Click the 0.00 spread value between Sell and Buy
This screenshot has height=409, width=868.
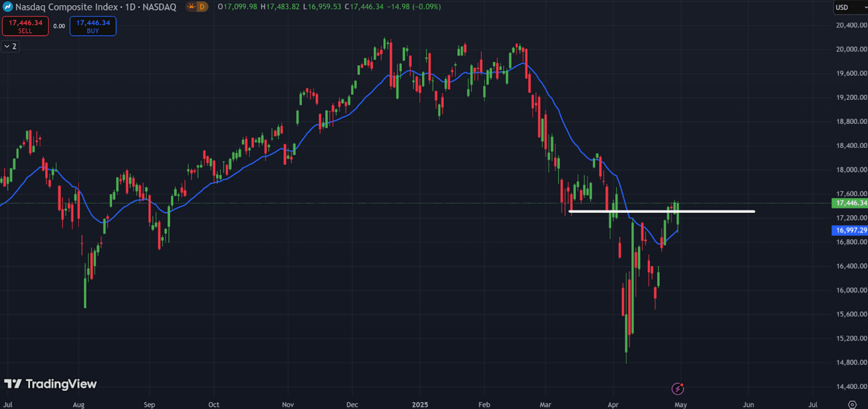coord(59,26)
